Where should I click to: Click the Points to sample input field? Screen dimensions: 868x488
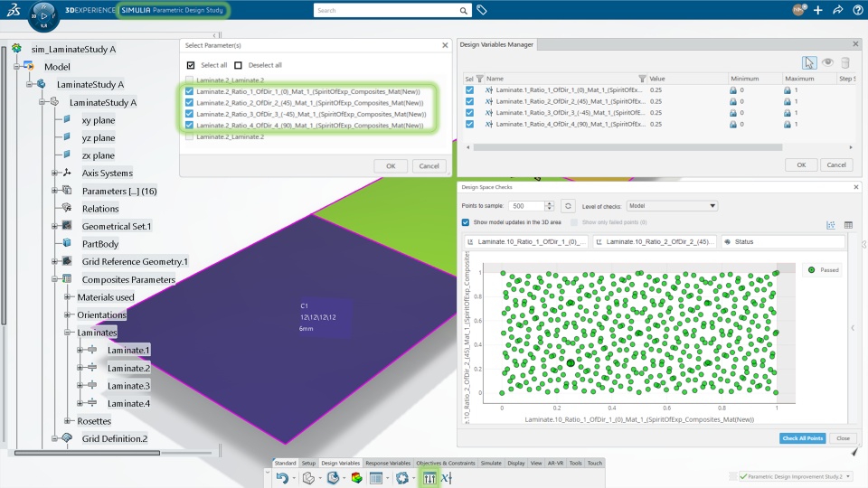(x=527, y=206)
